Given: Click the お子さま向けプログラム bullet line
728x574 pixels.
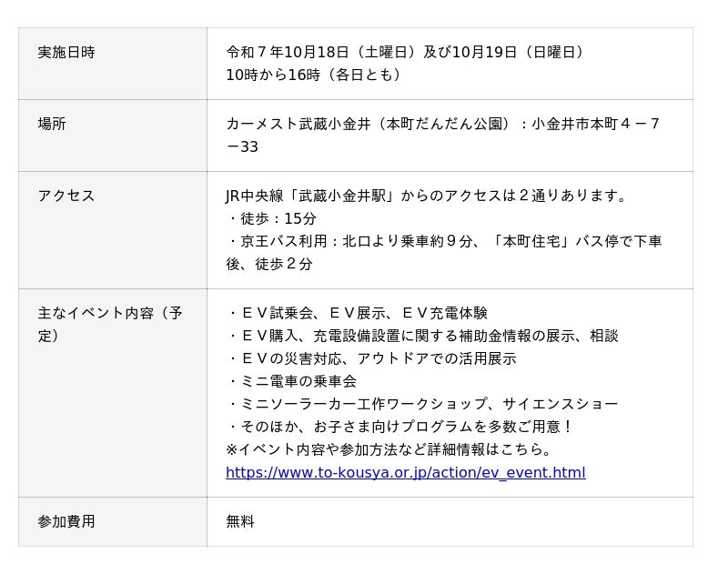Looking at the screenshot, I should [400, 427].
